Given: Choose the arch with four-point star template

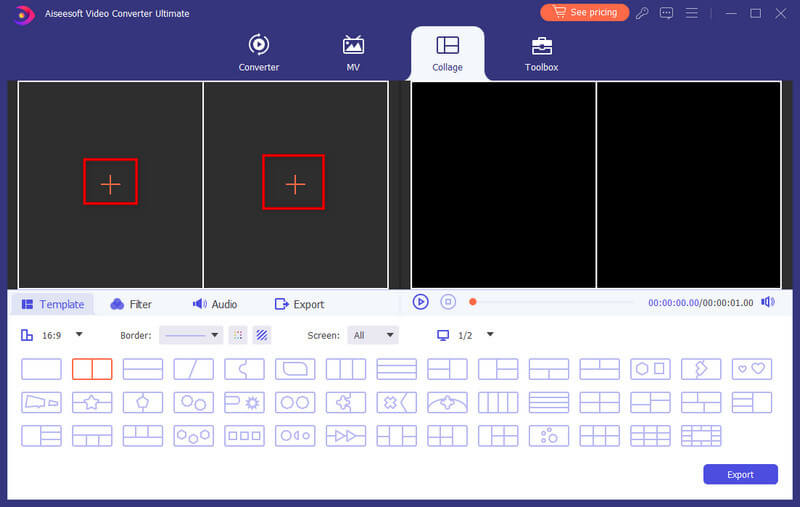Looking at the screenshot, I should 447,402.
